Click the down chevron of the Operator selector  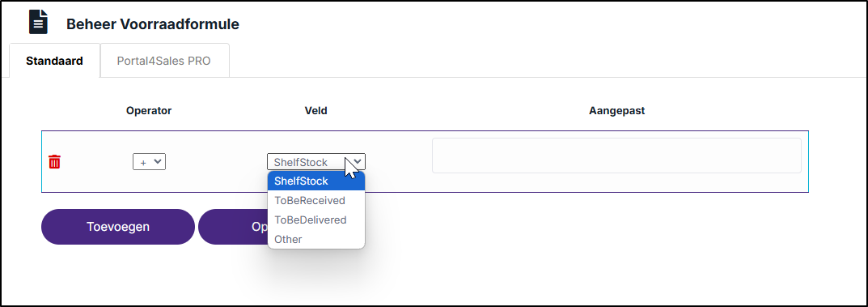pyautogui.click(x=158, y=161)
